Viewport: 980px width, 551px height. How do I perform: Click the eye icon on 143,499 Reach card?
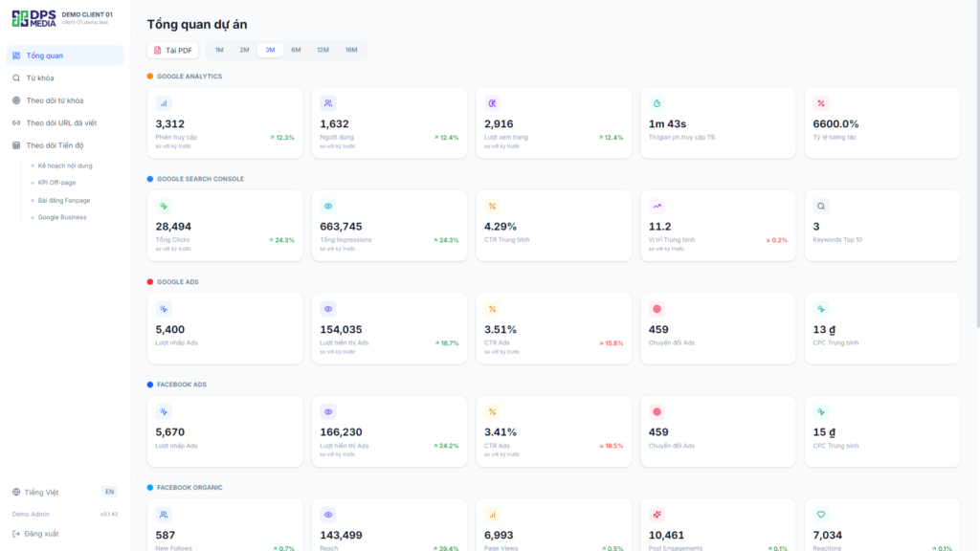point(328,515)
